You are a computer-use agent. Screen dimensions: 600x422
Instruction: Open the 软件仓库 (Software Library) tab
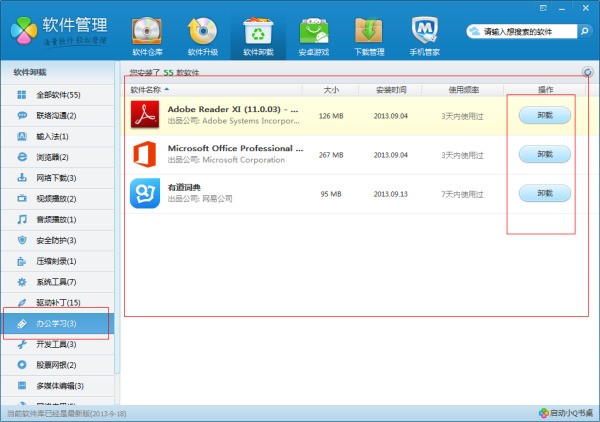tap(147, 36)
